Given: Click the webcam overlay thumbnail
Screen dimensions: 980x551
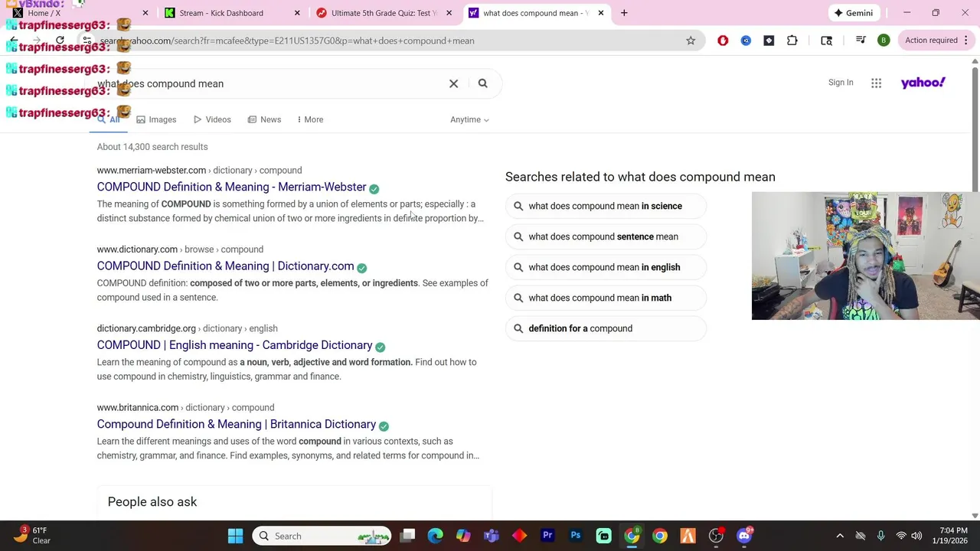Looking at the screenshot, I should click(866, 256).
